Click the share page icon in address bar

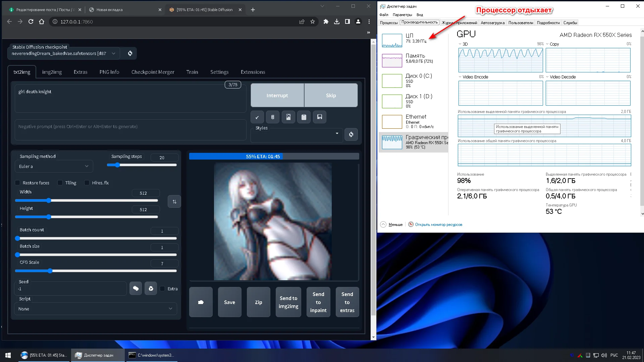302,21
